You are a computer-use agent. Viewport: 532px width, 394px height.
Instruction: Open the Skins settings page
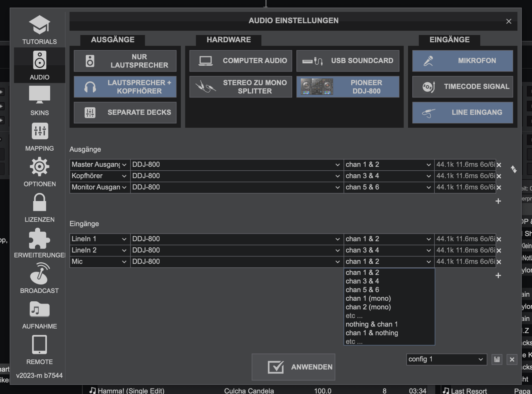(39, 101)
